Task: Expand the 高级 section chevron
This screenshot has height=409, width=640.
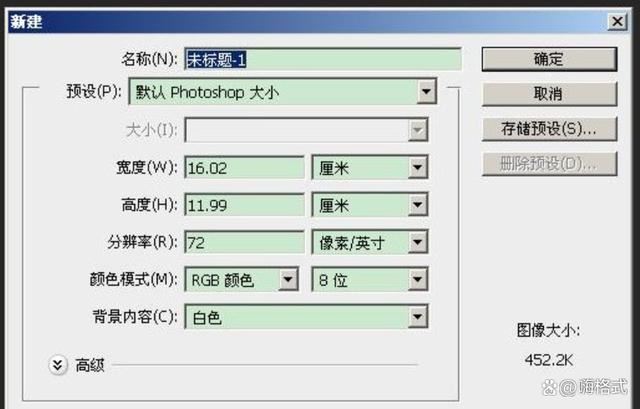Action: [x=58, y=365]
